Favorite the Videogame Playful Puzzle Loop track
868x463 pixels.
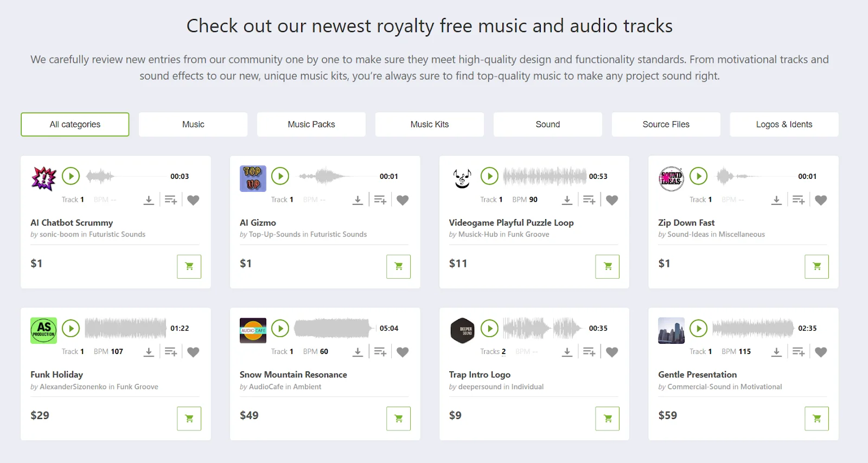pos(612,200)
